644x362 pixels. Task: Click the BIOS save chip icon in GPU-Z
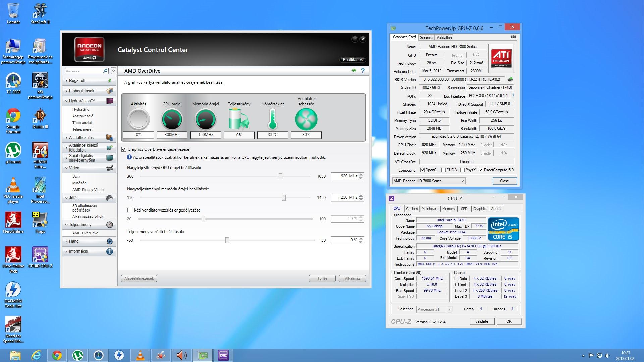[x=510, y=79]
